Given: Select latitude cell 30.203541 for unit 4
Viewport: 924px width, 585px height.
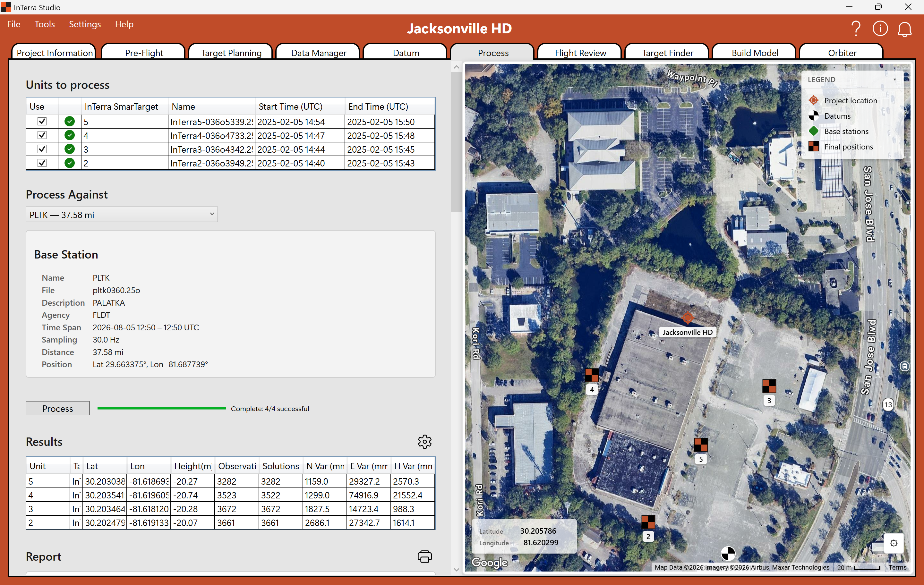Looking at the screenshot, I should [105, 495].
